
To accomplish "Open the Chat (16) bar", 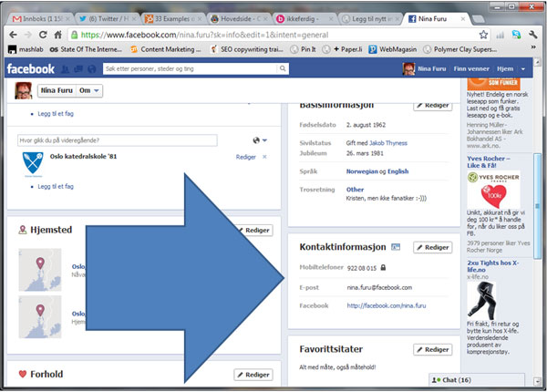I will [477, 380].
